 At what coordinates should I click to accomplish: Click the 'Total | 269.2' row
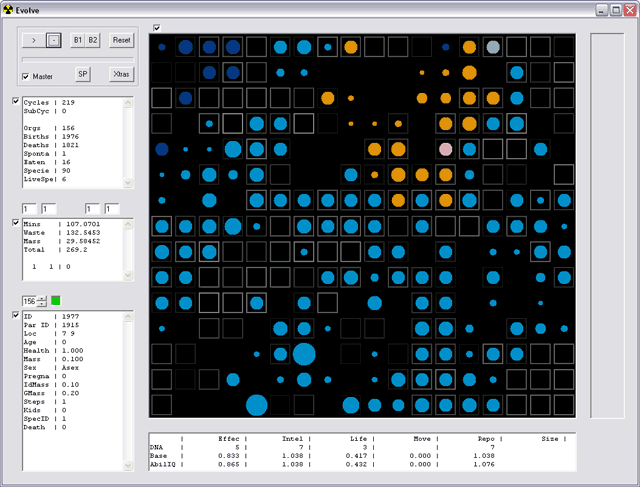[x=56, y=250]
